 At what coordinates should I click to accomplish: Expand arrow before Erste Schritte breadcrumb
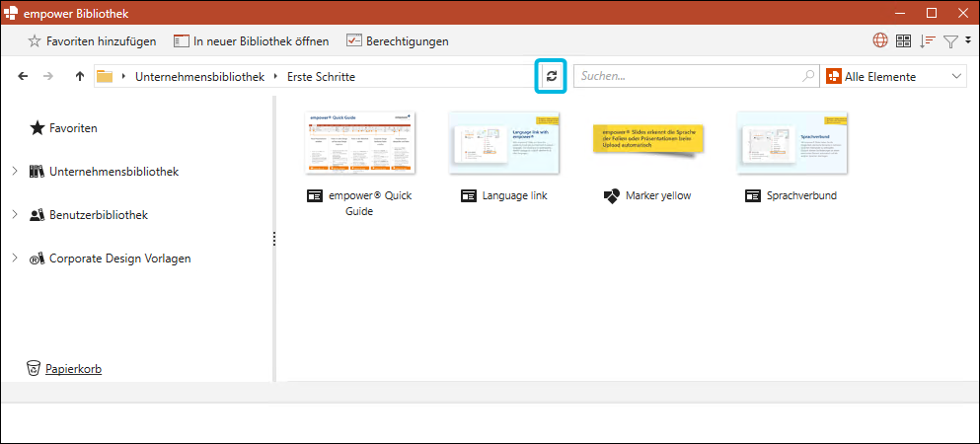pyautogui.click(x=275, y=76)
